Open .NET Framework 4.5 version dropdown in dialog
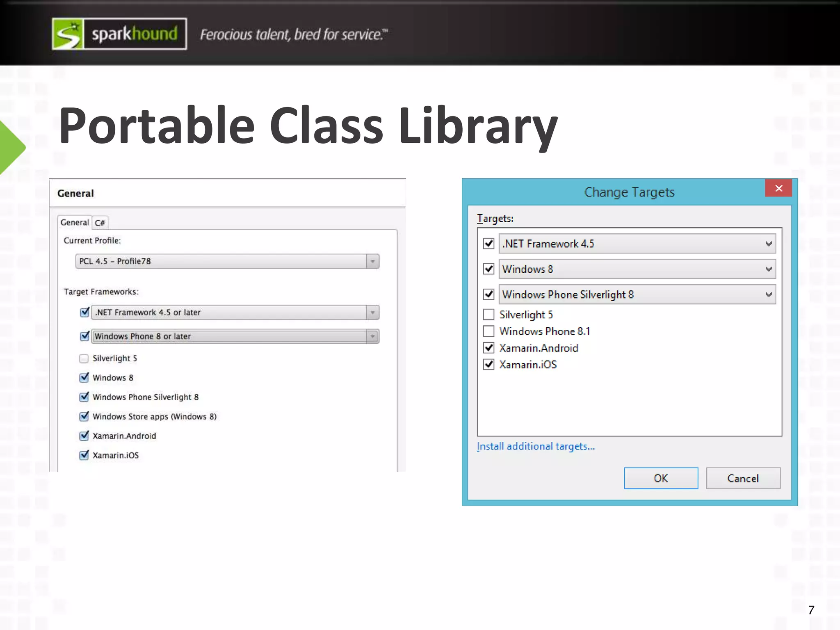 (x=637, y=244)
